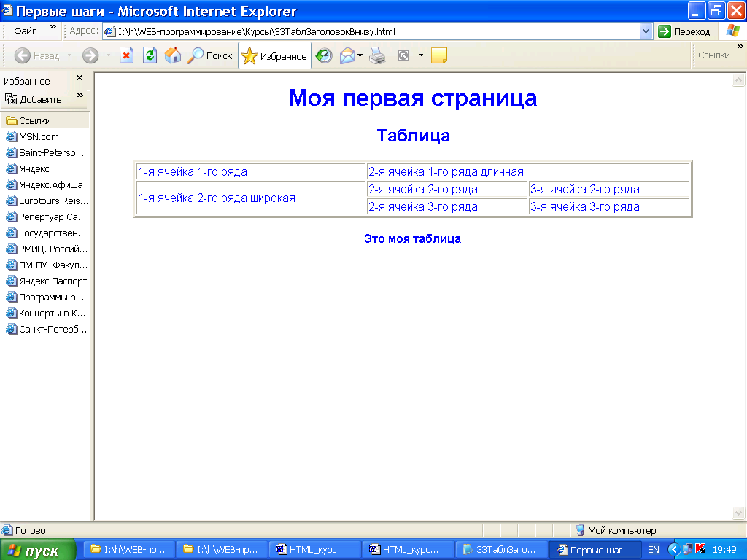Open the Mail dropdown arrow
The width and height of the screenshot is (747, 560).
360,55
